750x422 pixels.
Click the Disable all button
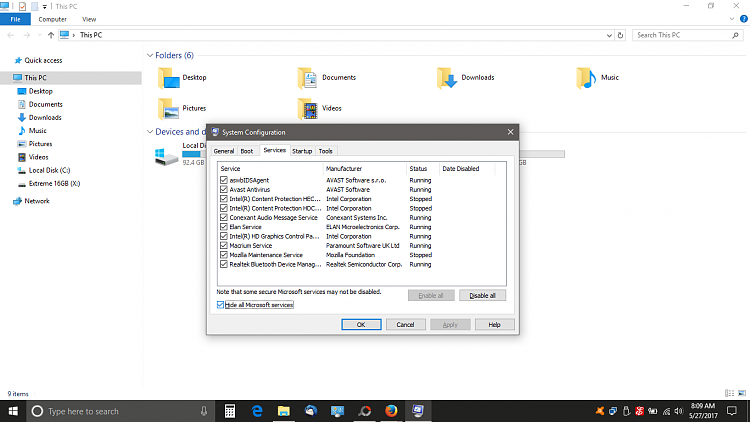pyautogui.click(x=482, y=296)
